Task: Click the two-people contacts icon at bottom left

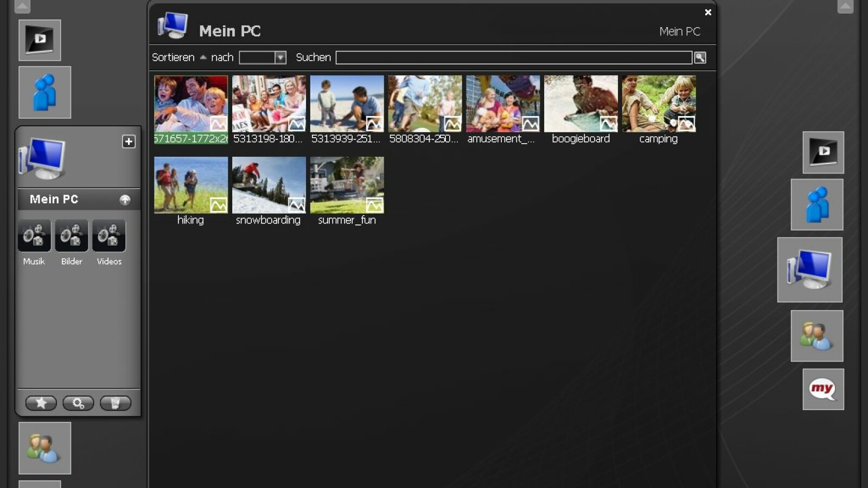Action: [x=44, y=448]
